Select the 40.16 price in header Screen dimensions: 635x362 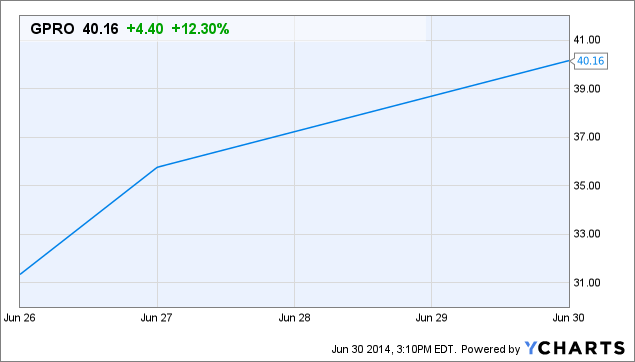(x=100, y=29)
